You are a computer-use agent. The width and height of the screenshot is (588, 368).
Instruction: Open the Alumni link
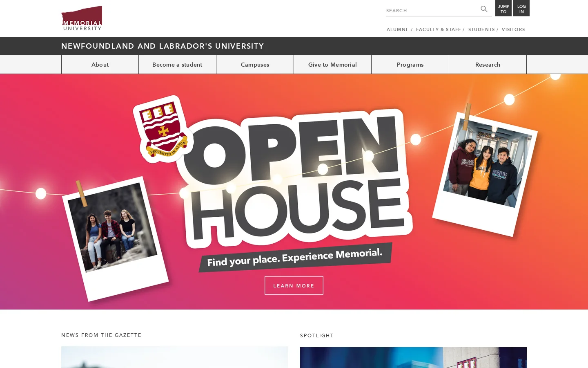pyautogui.click(x=397, y=29)
